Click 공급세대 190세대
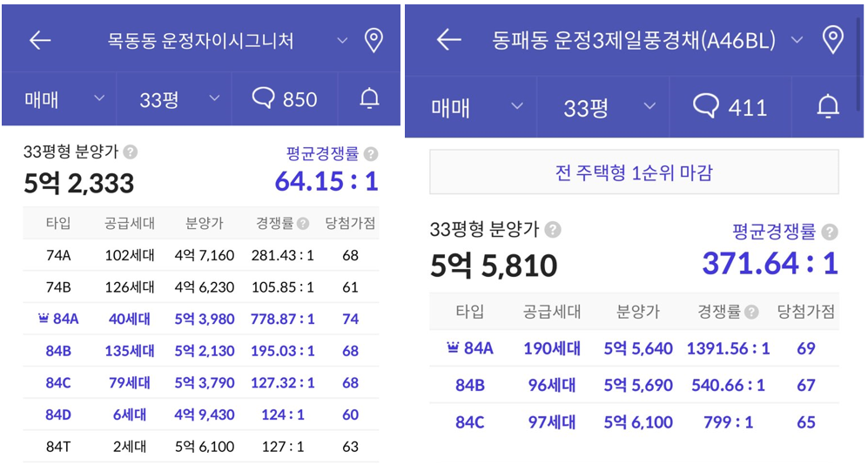 (552, 348)
